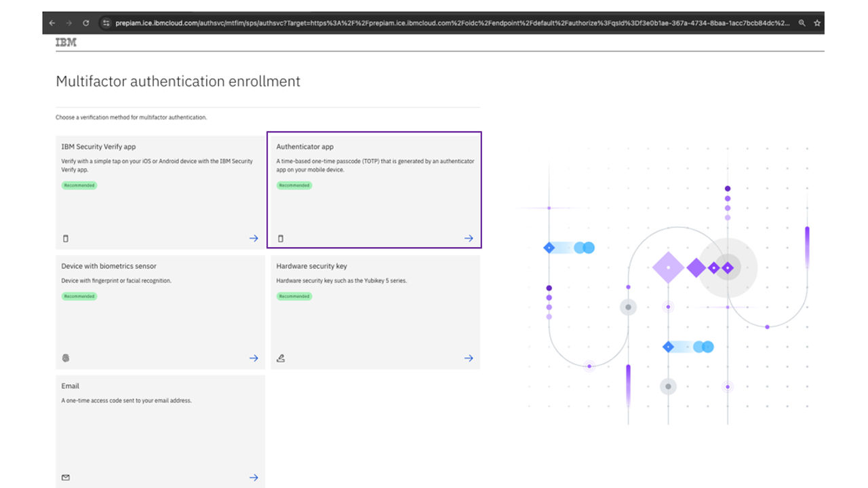868x488 pixels.
Task: Click the IBM logo in header
Action: click(x=66, y=43)
